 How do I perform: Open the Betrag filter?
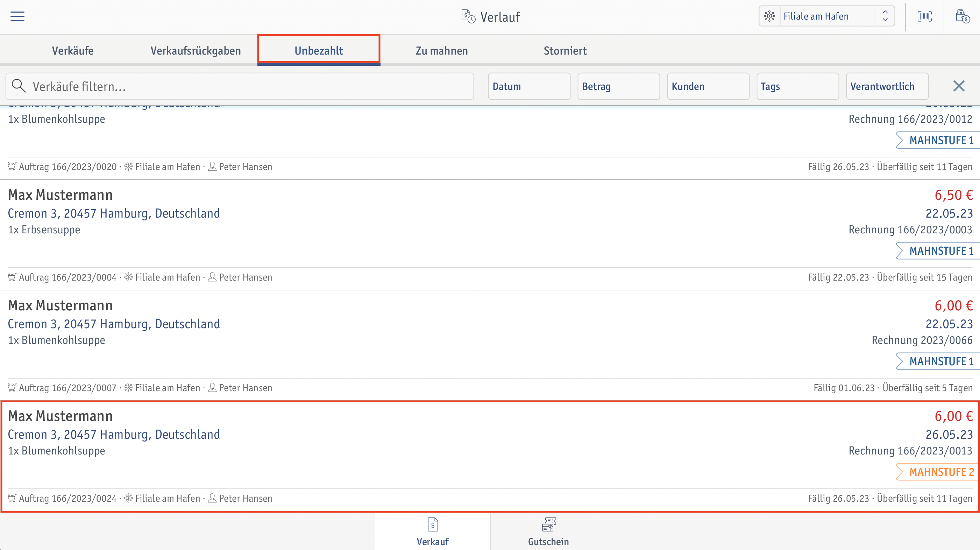619,86
